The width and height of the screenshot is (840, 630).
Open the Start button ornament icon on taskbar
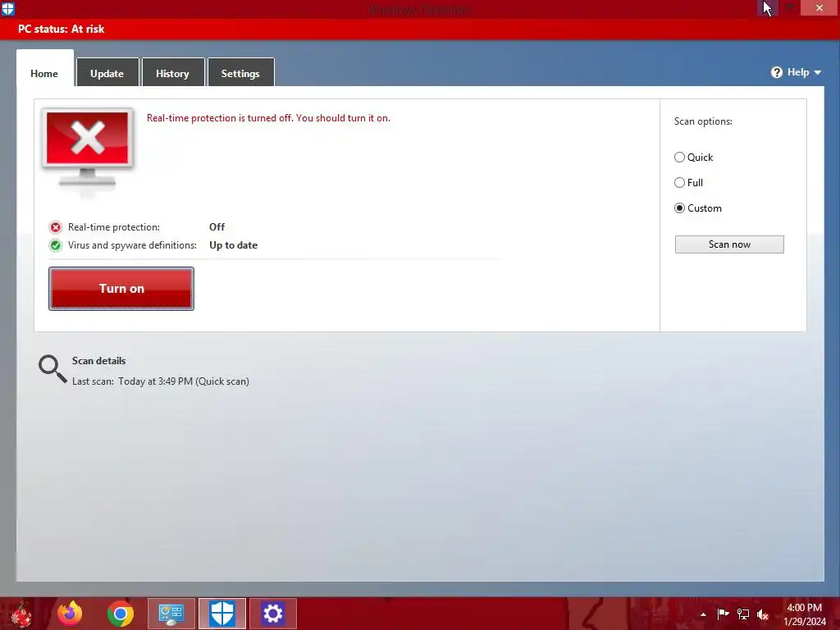[x=21, y=614]
